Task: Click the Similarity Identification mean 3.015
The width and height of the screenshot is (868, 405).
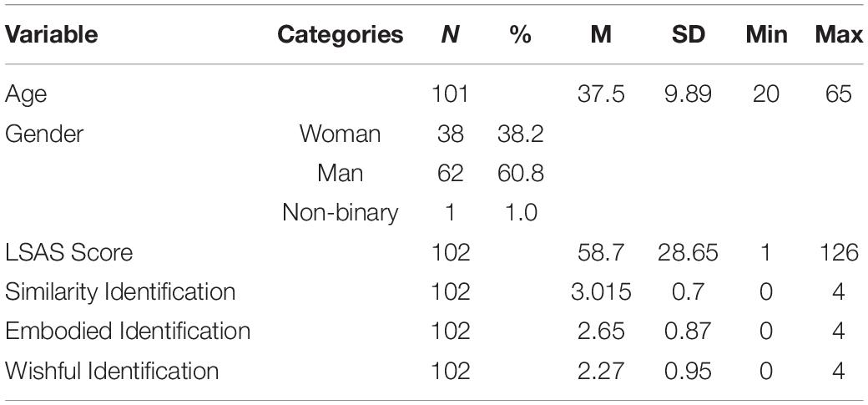Action: tap(601, 292)
